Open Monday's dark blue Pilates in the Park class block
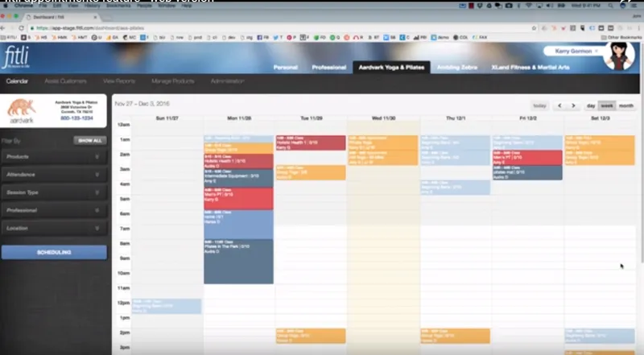The width and height of the screenshot is (644, 355). 238,262
